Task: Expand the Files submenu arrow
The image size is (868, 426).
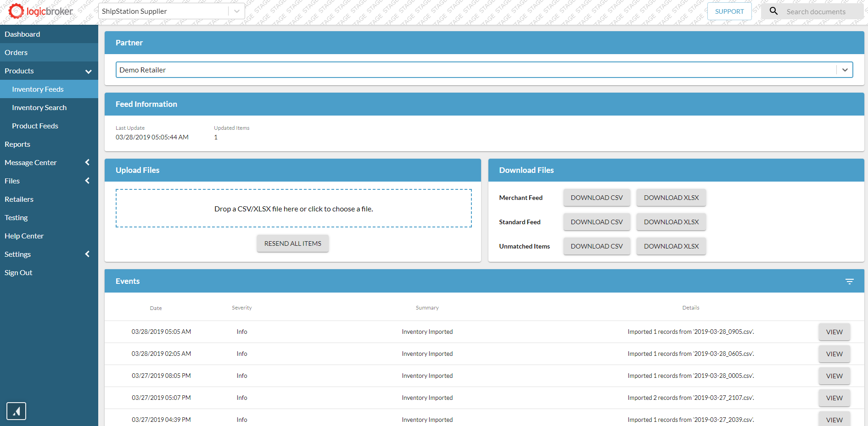Action: click(x=87, y=181)
